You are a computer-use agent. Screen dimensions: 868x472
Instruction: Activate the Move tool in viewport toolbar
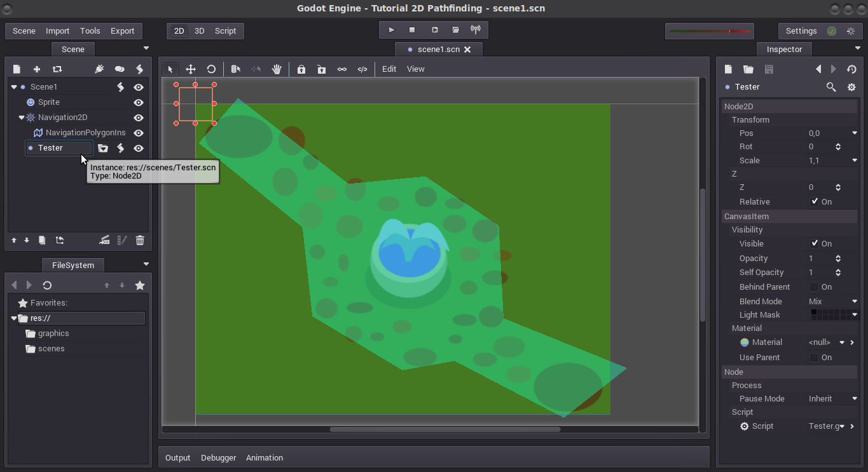point(190,69)
